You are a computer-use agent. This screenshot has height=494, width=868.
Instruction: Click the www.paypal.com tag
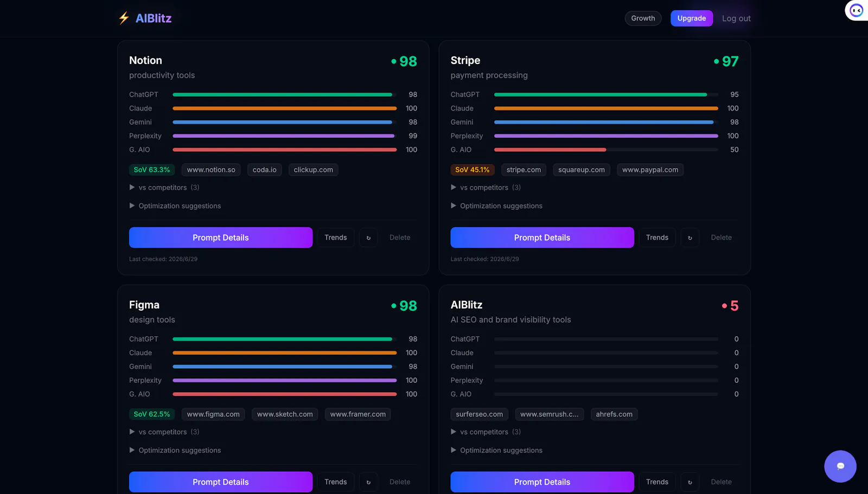(650, 170)
